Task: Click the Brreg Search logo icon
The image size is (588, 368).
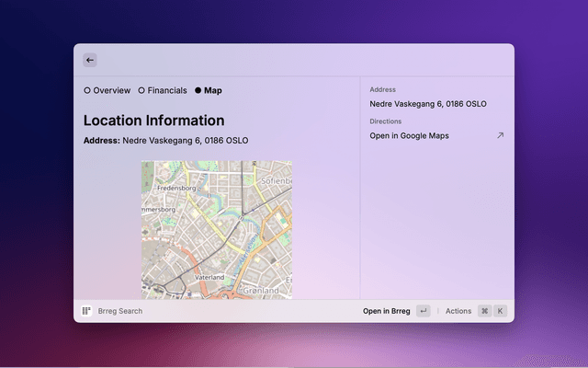Action: 86,311
